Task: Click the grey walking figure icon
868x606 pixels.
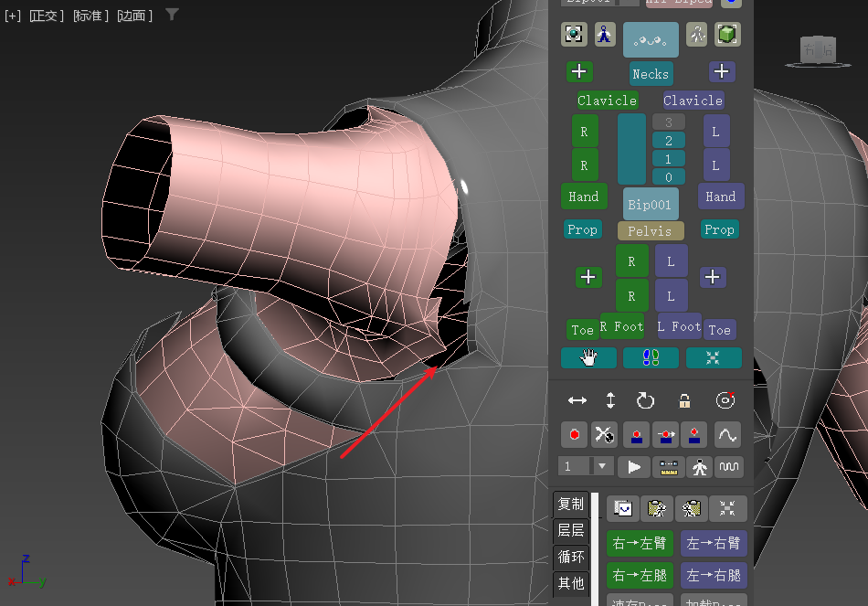Action: (697, 35)
